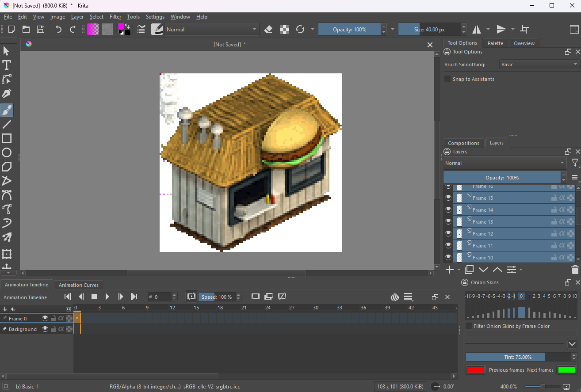Toggle preserve alpha in the toolbar
Viewport: 581px width, 392px height.
[x=285, y=29]
